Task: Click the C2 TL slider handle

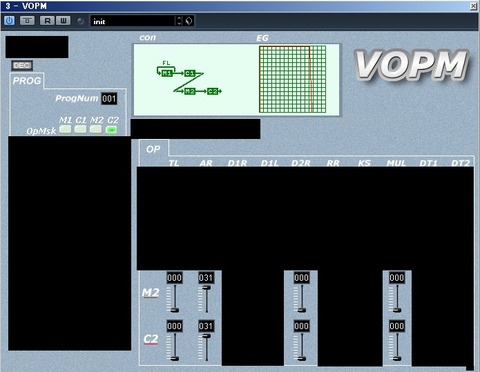Action: coord(175,359)
